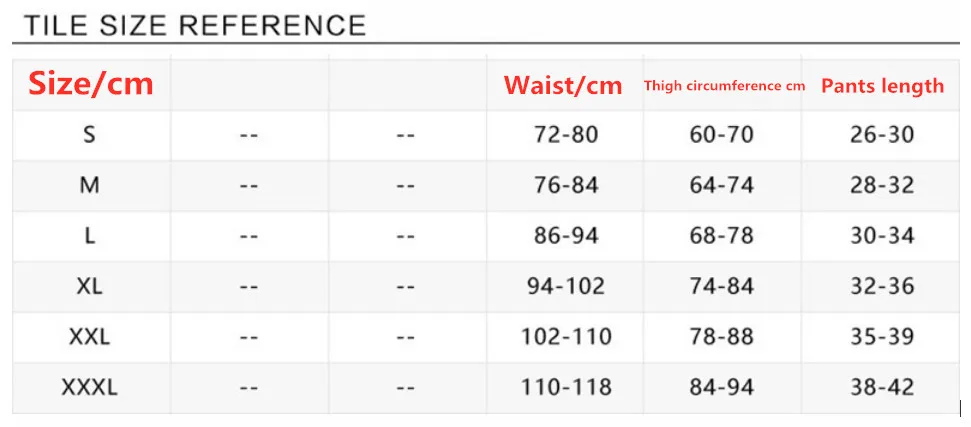Select the XL size row label

point(90,286)
